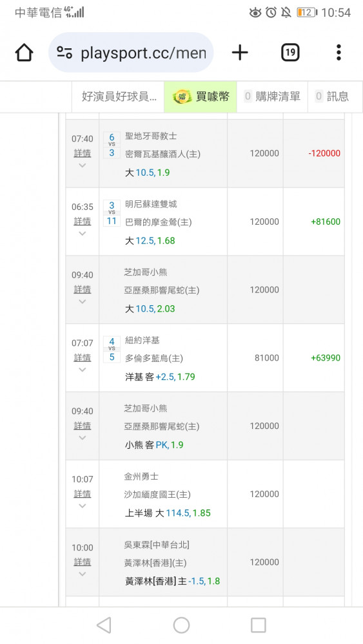The image size is (363, 644).
Task: Open site settings icon in address bar
Action: coord(64,53)
